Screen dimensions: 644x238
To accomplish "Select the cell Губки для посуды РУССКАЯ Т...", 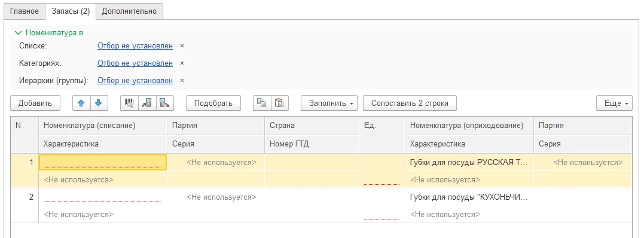I will point(469,163).
